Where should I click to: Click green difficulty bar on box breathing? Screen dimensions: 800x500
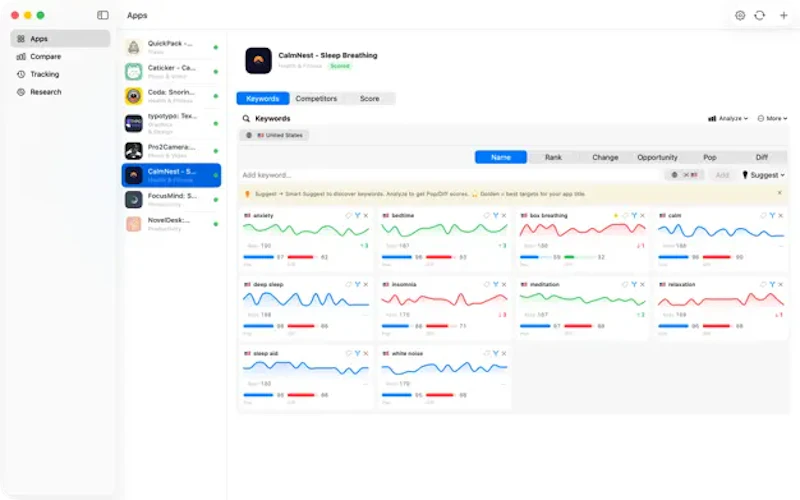569,257
